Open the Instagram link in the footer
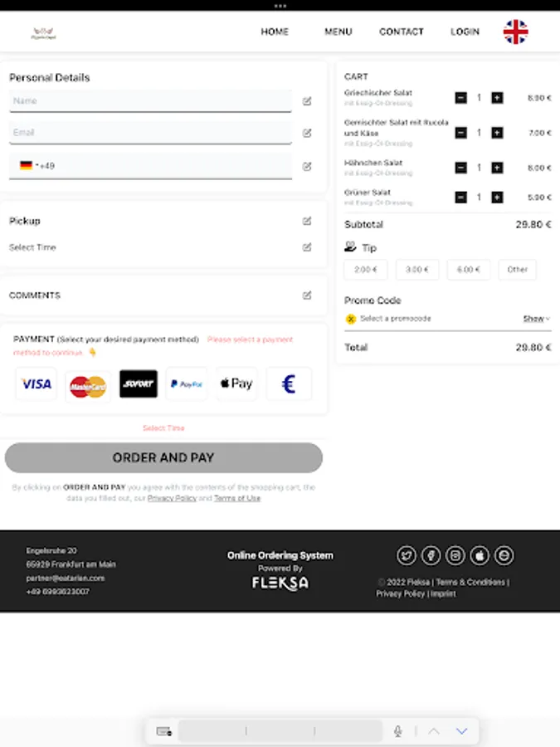 point(455,555)
